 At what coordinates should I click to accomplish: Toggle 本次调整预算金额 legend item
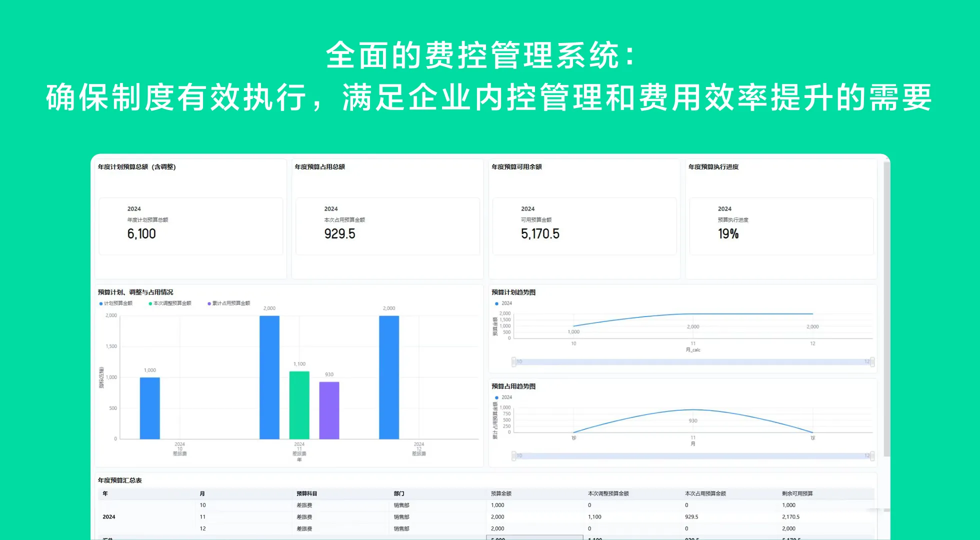[x=170, y=303]
